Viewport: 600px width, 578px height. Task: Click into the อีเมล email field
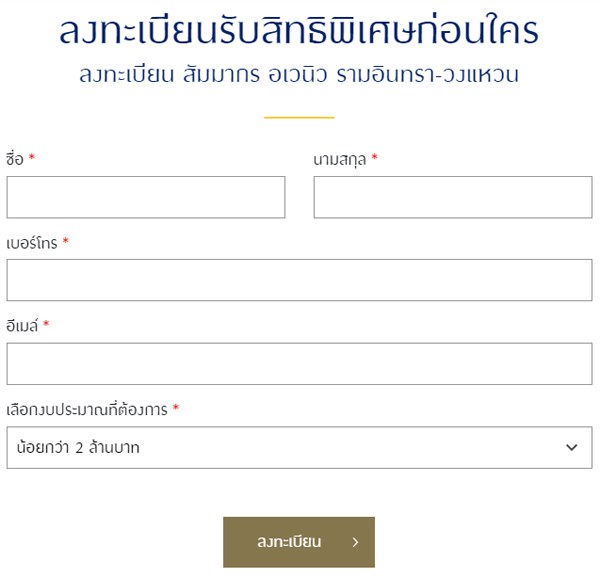(x=299, y=364)
